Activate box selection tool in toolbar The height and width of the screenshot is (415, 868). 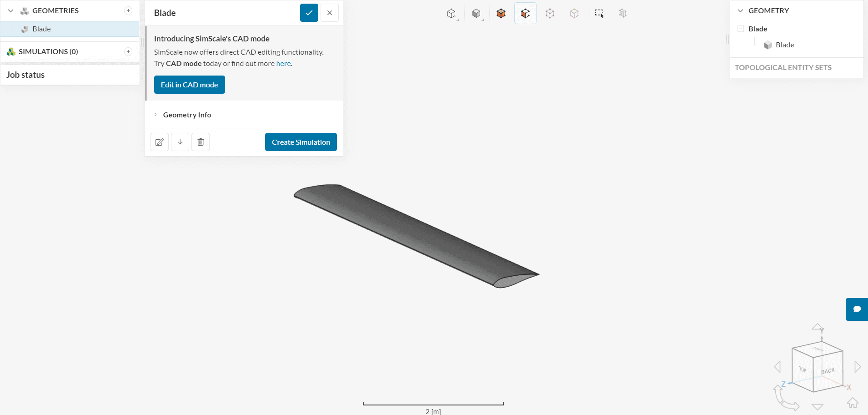pos(599,13)
